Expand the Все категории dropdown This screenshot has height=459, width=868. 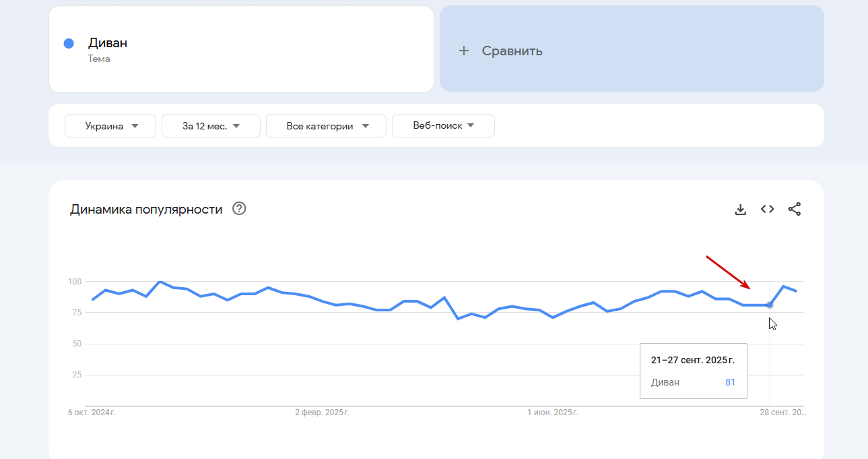[326, 126]
